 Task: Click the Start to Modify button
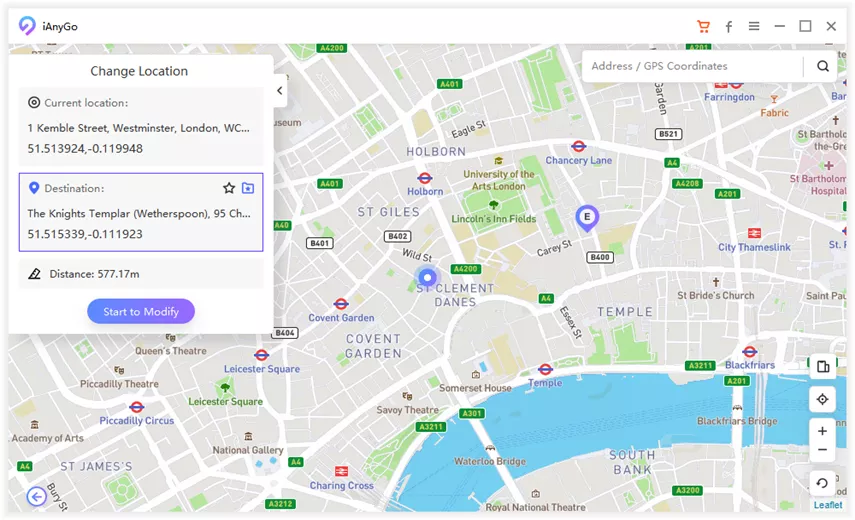[x=141, y=311]
